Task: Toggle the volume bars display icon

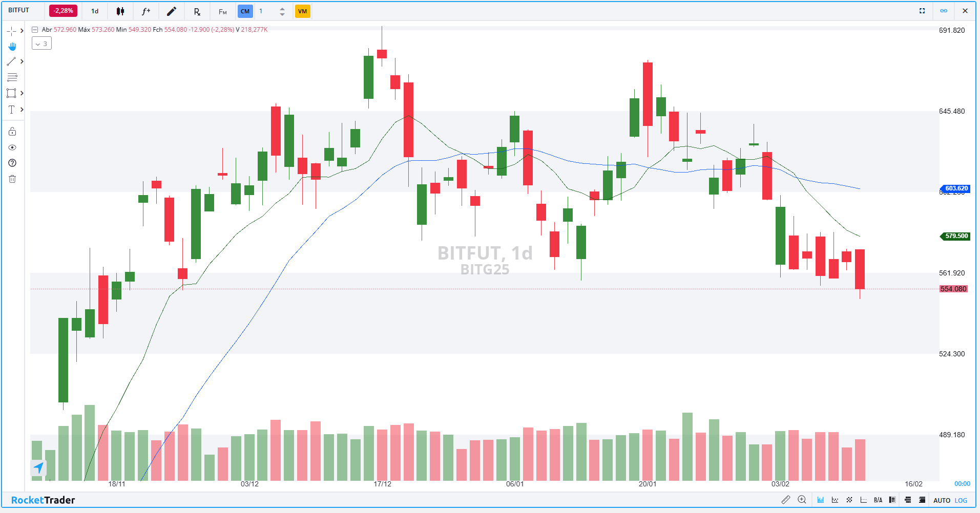Action: 821,500
